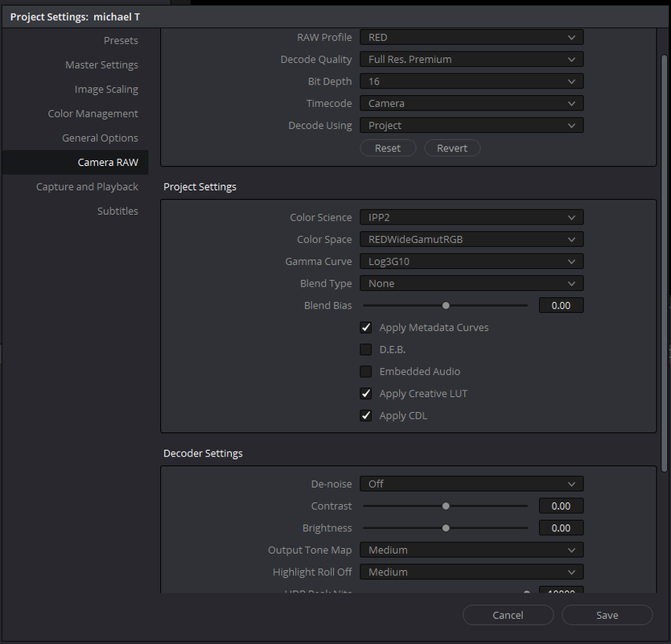Uncheck Apply Metadata Curves

pyautogui.click(x=366, y=328)
